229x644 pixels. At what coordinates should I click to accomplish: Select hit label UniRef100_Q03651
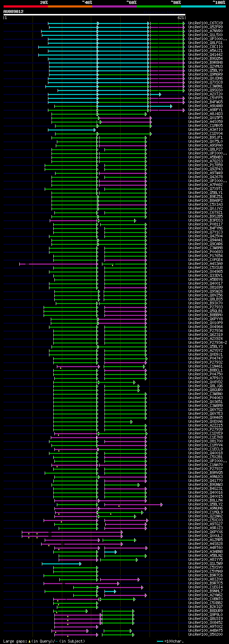(x=205, y=402)
